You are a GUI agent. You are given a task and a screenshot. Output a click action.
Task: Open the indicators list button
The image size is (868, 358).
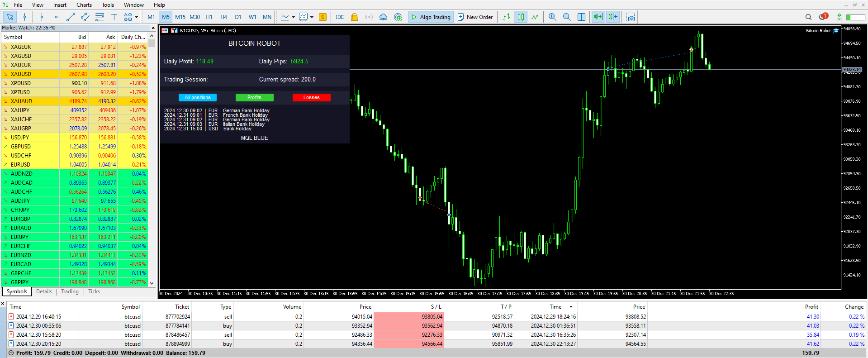(x=285, y=17)
